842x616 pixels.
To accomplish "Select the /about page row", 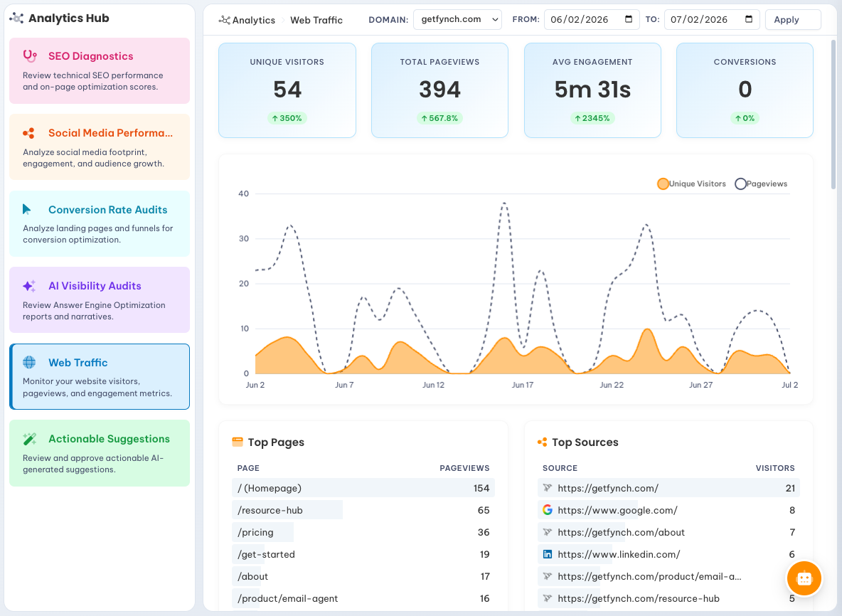I will [x=363, y=575].
